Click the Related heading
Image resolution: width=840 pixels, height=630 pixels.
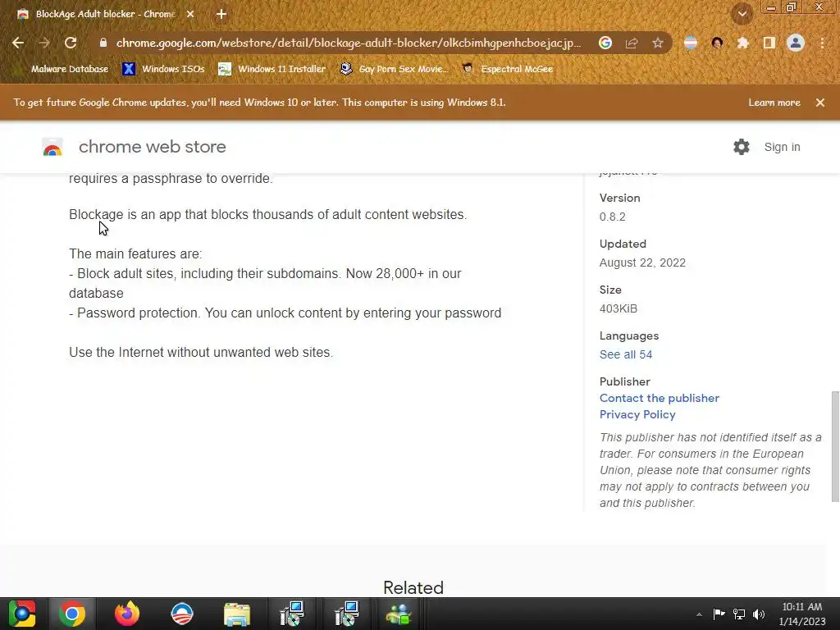413,587
